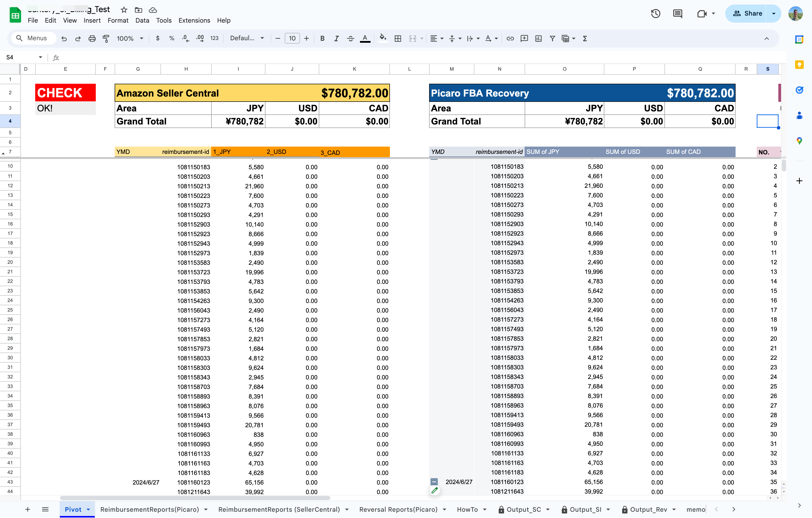Open Google Tasks in side panel
This screenshot has height=518, width=812.
[799, 90]
